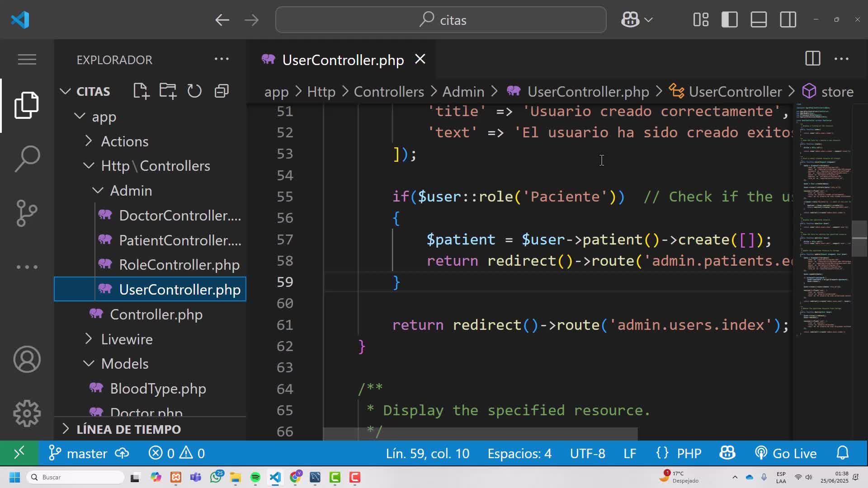868x488 pixels.
Task: Collapse the Admin folder
Action: (98, 191)
